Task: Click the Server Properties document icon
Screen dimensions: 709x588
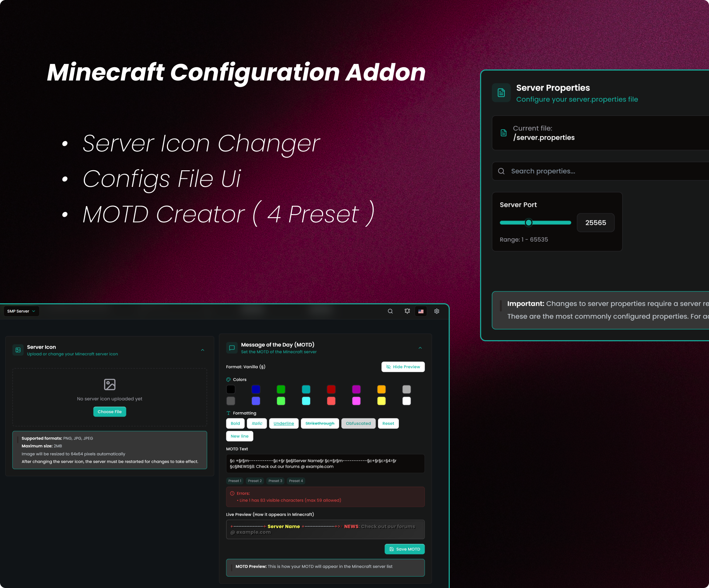Action: pos(501,93)
